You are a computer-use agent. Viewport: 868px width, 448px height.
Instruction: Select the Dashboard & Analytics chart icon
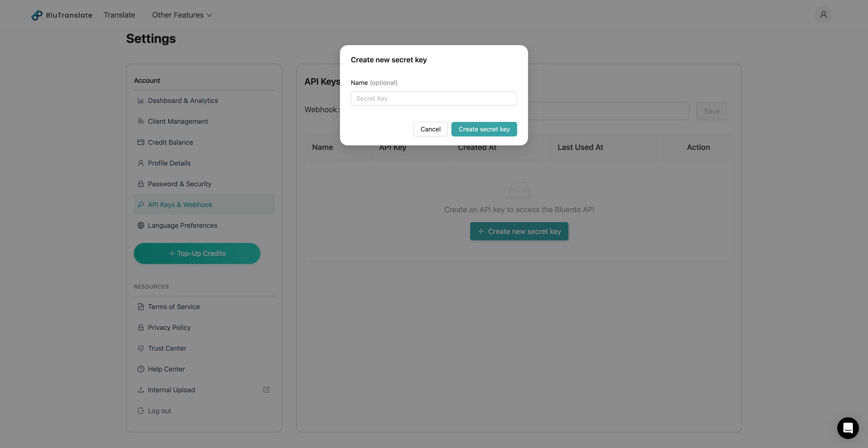[x=141, y=100]
